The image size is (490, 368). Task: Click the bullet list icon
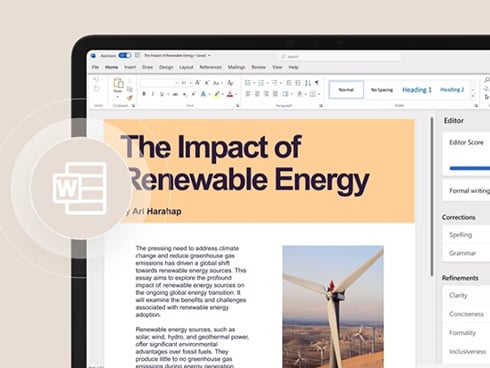(248, 83)
